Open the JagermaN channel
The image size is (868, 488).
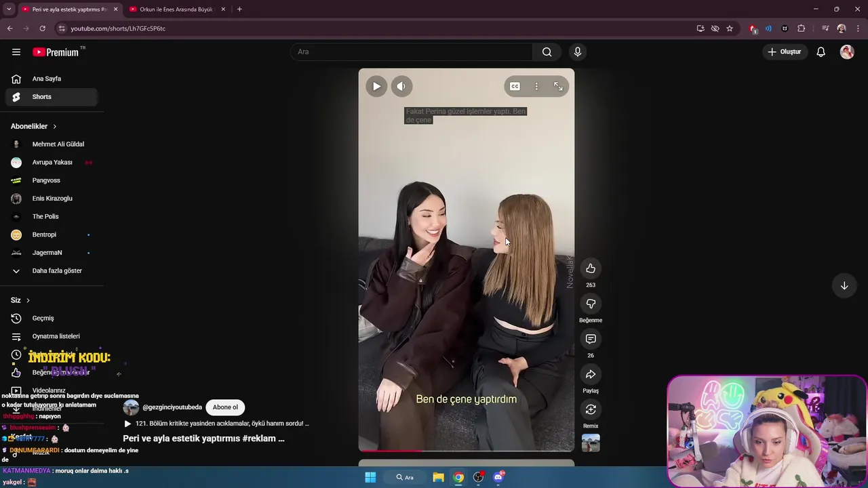tap(52, 253)
